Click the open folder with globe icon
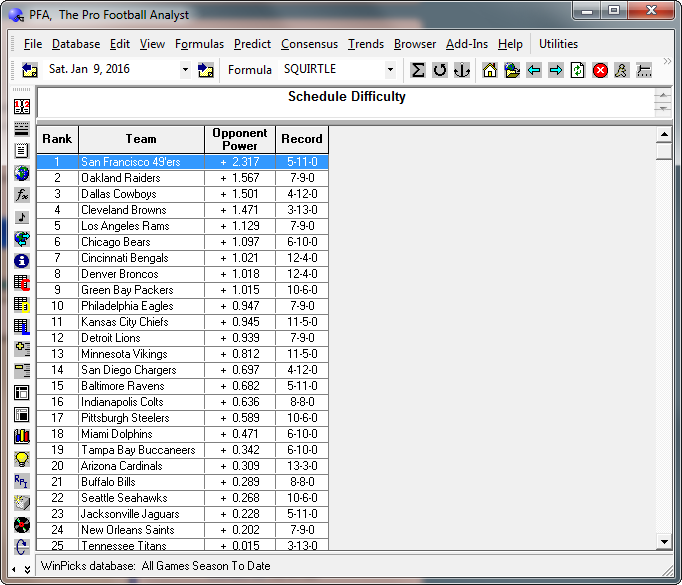Image resolution: width=682 pixels, height=585 pixels. click(512, 70)
